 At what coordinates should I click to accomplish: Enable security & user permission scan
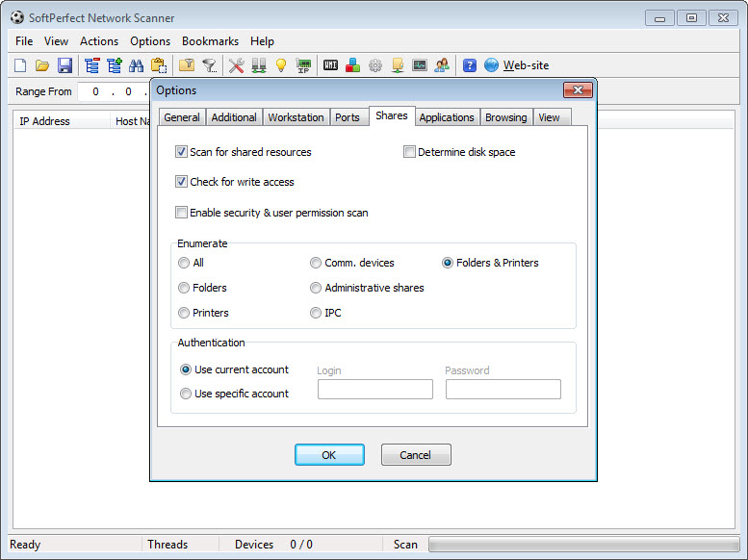[x=181, y=213]
